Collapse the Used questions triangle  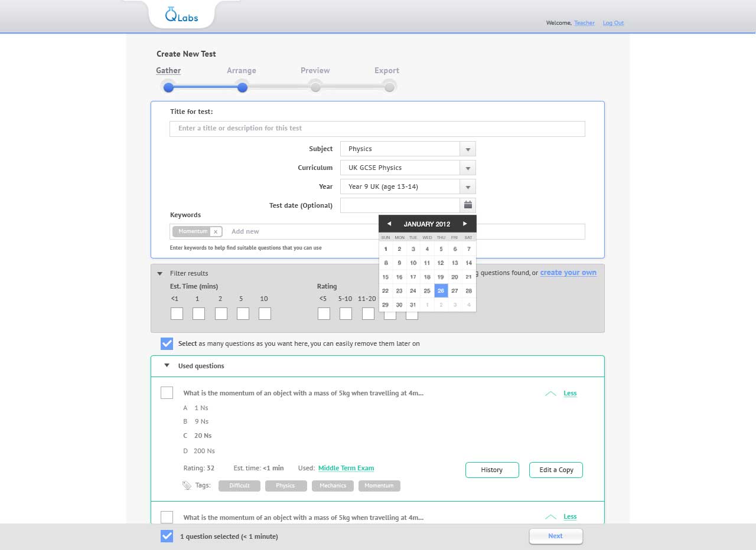coord(167,366)
